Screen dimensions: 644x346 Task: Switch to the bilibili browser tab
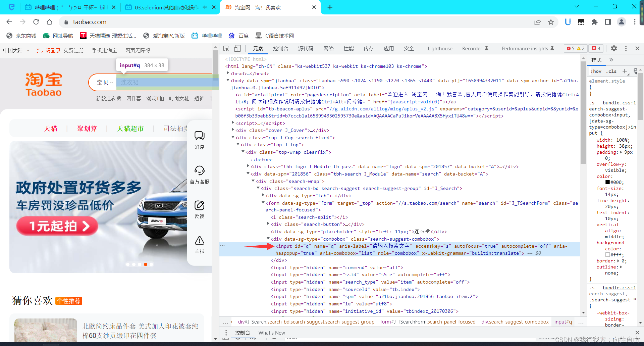pos(70,7)
